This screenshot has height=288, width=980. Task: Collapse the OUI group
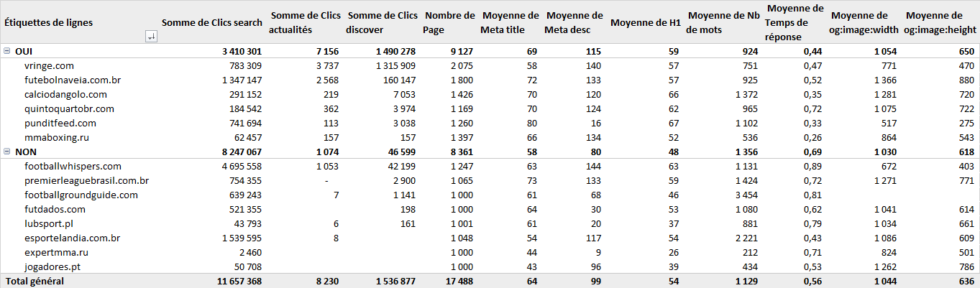7,51
